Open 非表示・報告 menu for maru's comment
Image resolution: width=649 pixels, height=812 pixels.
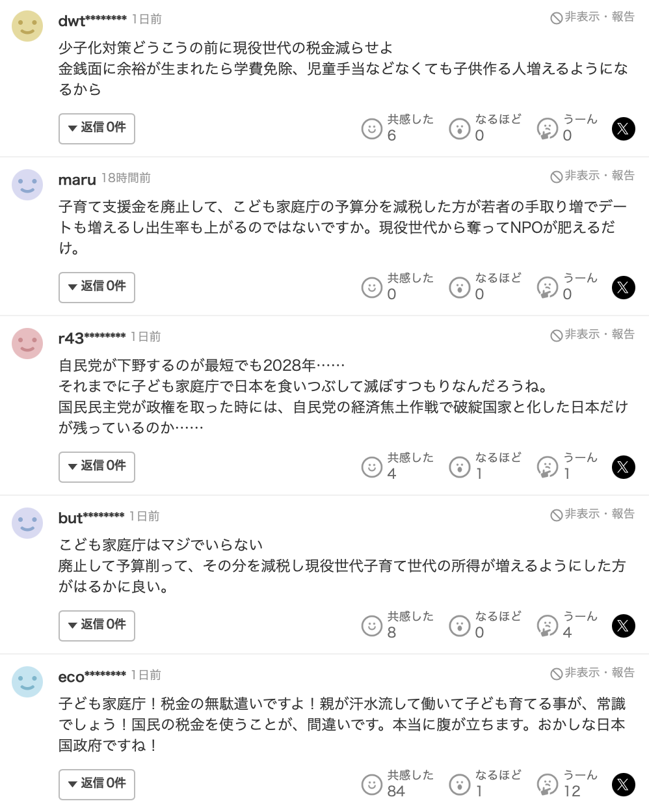(592, 176)
